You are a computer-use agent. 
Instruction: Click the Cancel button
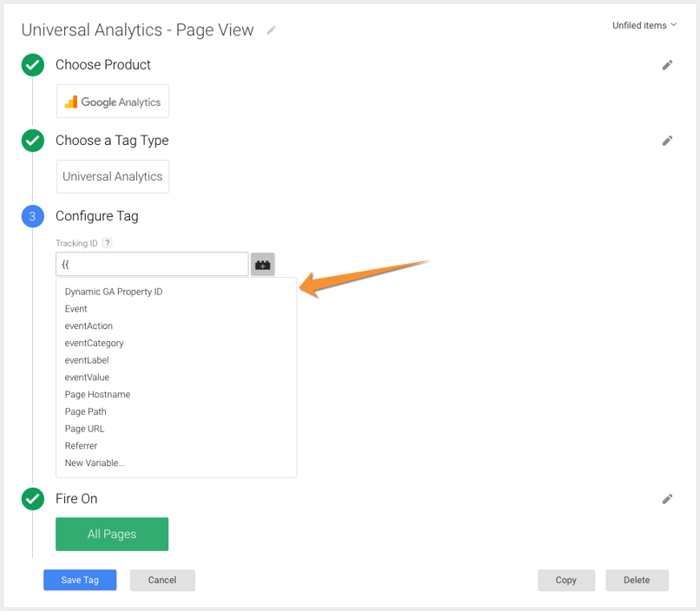(x=162, y=580)
